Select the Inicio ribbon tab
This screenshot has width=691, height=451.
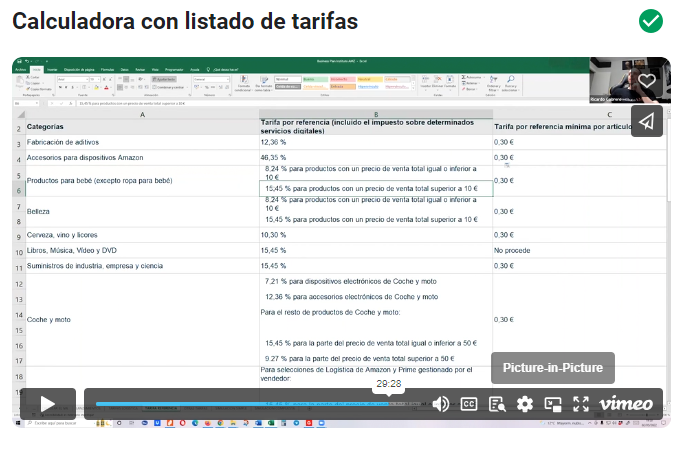(x=37, y=70)
